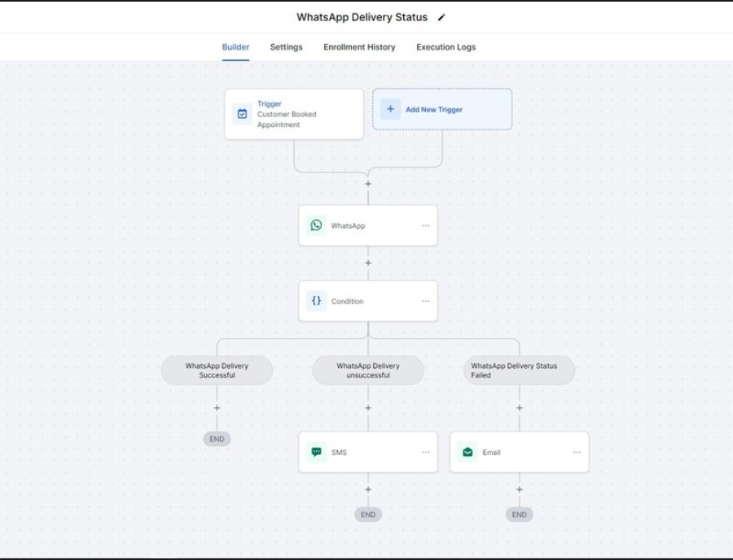The width and height of the screenshot is (733, 560).
Task: Add step under Delivery Successful branch
Action: pyautogui.click(x=217, y=408)
